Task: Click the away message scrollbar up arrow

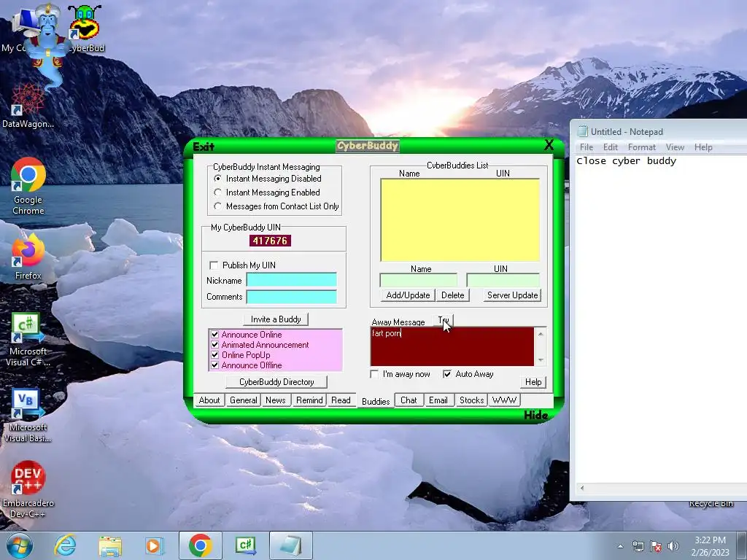Action: [x=541, y=334]
